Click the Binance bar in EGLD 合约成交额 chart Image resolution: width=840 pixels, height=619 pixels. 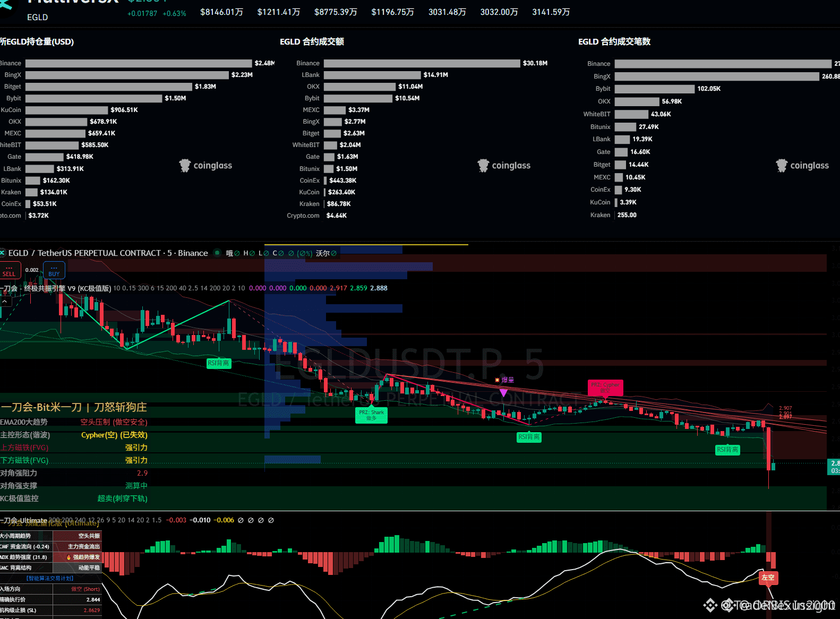(x=422, y=63)
